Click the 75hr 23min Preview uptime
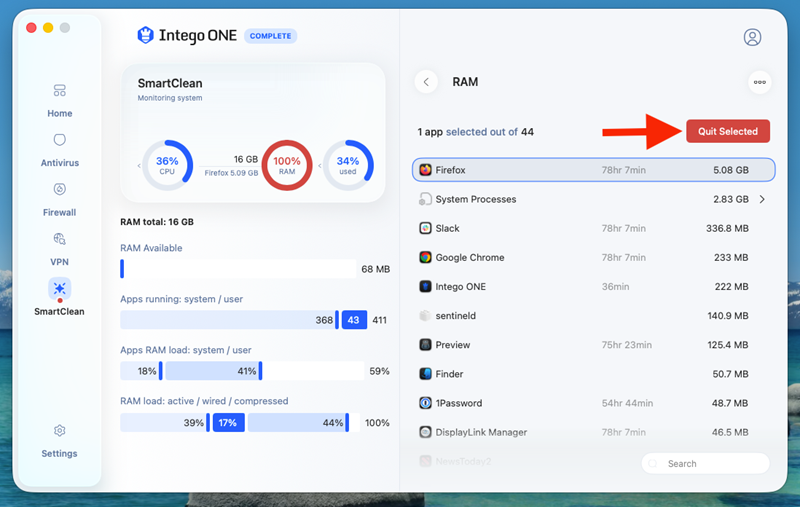 pos(627,345)
